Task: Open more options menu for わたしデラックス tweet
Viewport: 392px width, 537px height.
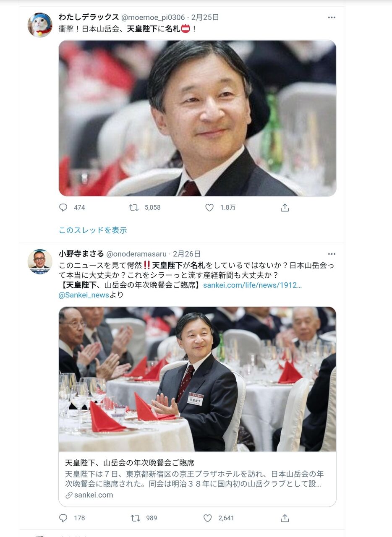Action: [x=332, y=18]
